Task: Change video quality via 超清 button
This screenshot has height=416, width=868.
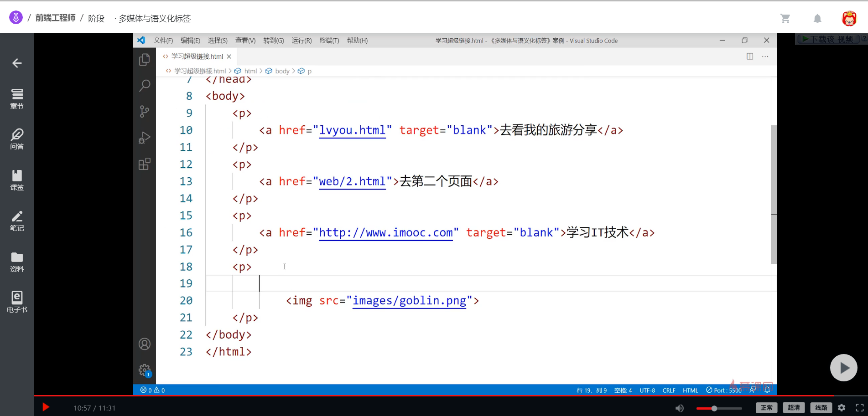Action: pos(794,408)
